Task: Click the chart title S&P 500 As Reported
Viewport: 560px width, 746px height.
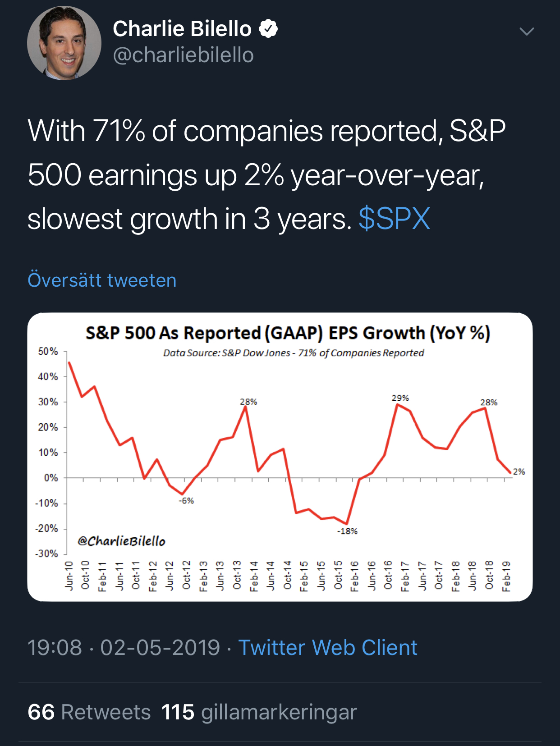Action: coord(288,333)
